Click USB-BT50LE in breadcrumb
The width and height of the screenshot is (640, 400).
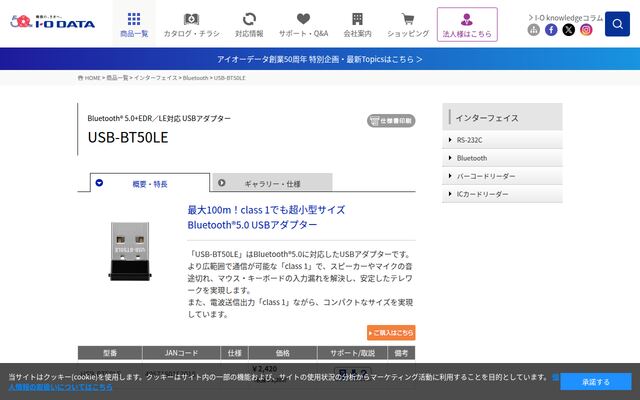(x=229, y=78)
